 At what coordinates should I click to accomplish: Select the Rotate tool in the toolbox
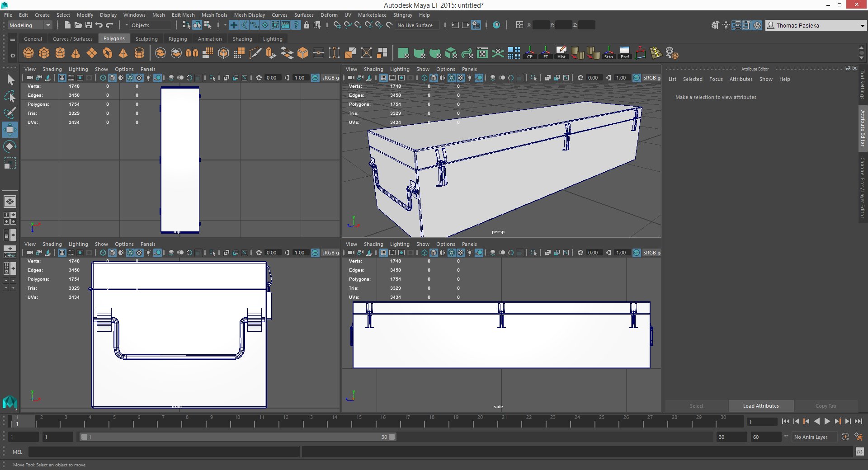click(9, 146)
